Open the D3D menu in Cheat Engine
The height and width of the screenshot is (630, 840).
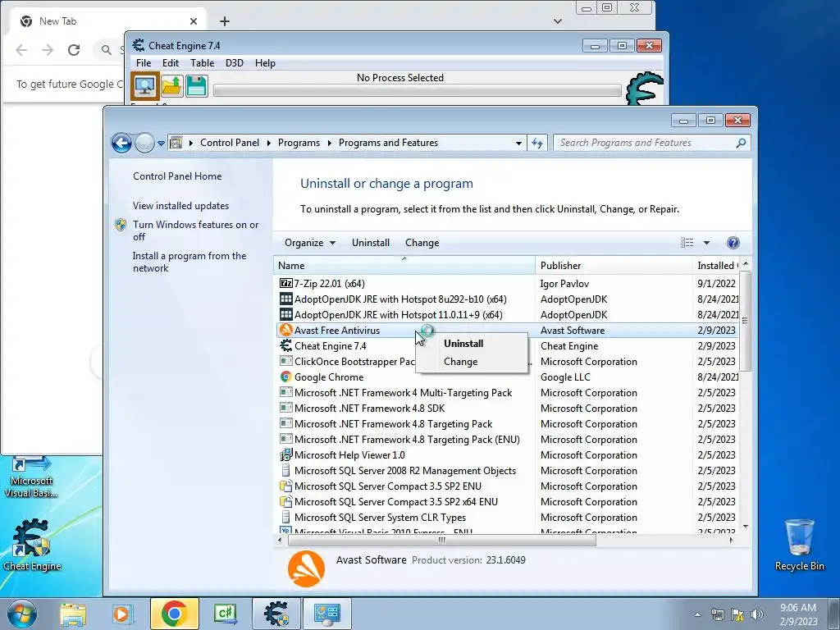point(234,63)
